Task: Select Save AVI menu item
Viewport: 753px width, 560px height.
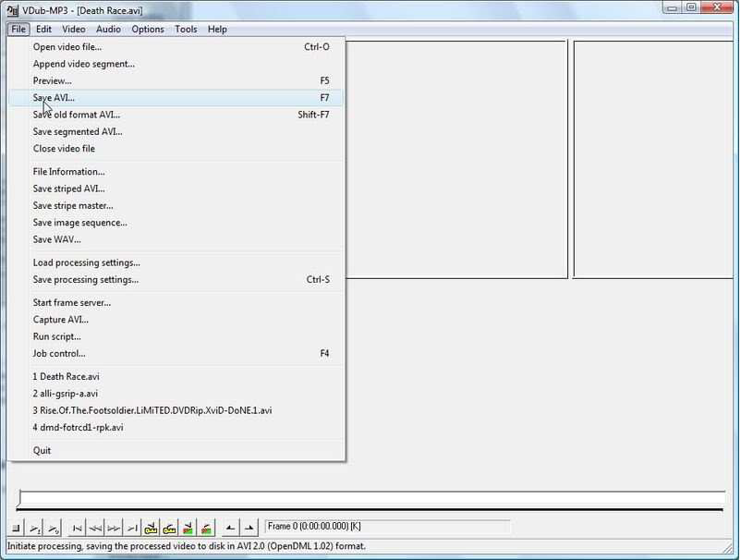Action: point(176,98)
